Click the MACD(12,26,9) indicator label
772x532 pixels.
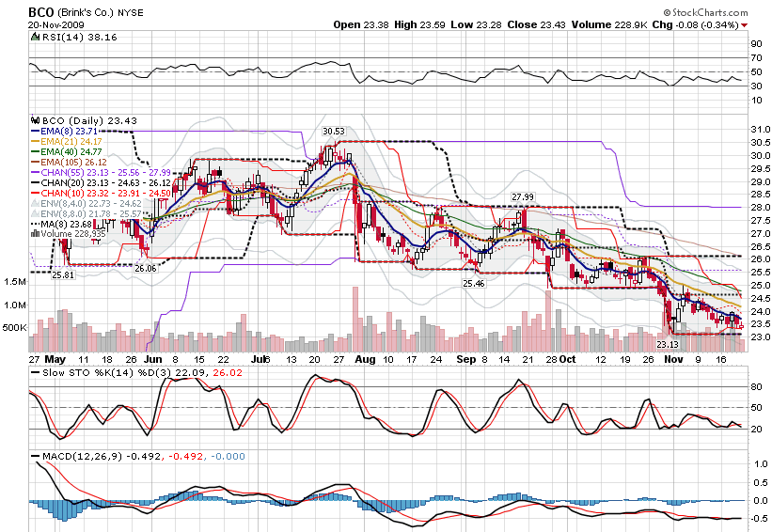82,456
